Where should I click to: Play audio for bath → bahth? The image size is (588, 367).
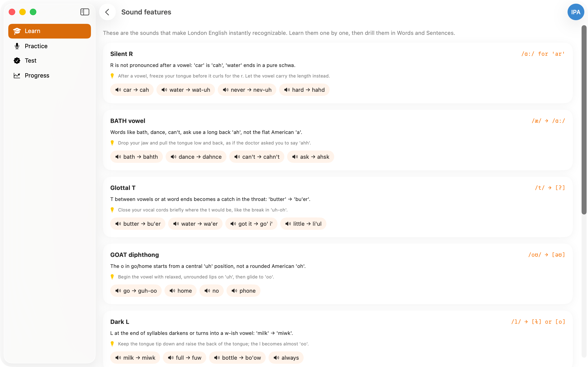[x=136, y=157]
